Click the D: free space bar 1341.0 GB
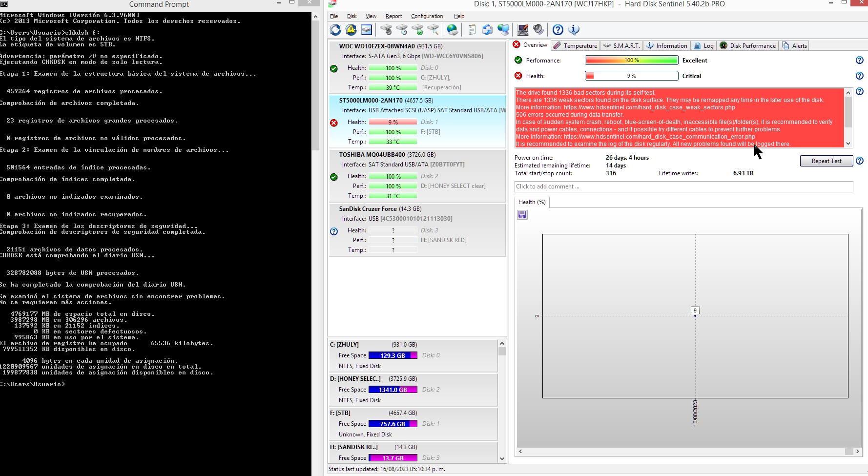 tap(393, 390)
